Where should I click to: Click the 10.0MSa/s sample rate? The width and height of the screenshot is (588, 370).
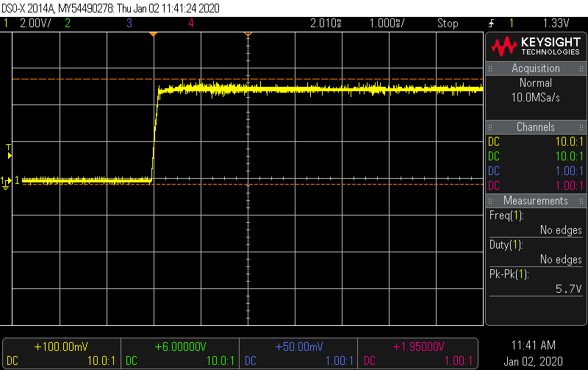(536, 98)
